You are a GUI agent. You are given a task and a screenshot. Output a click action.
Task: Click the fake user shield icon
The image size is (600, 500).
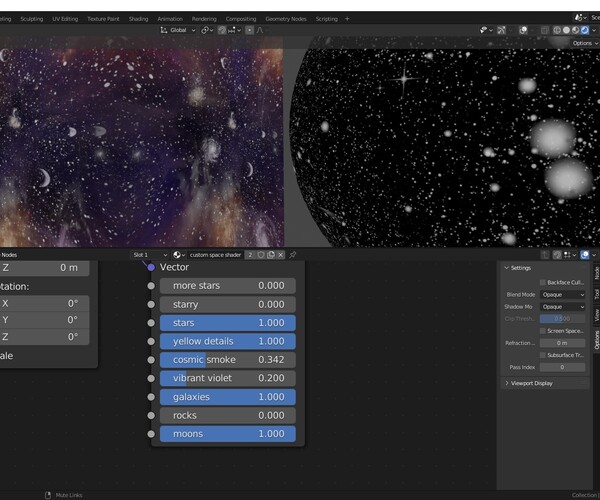[261, 255]
